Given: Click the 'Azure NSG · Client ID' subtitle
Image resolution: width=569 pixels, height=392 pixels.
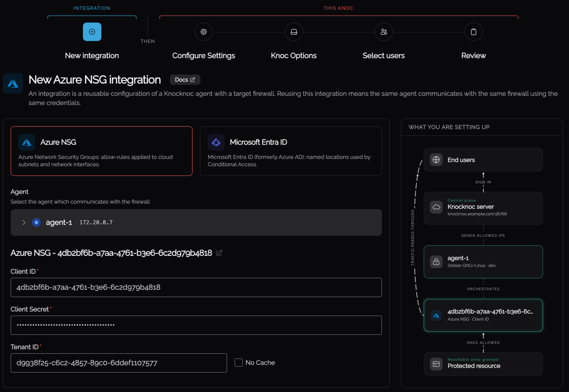Looking at the screenshot, I should pos(468,319).
